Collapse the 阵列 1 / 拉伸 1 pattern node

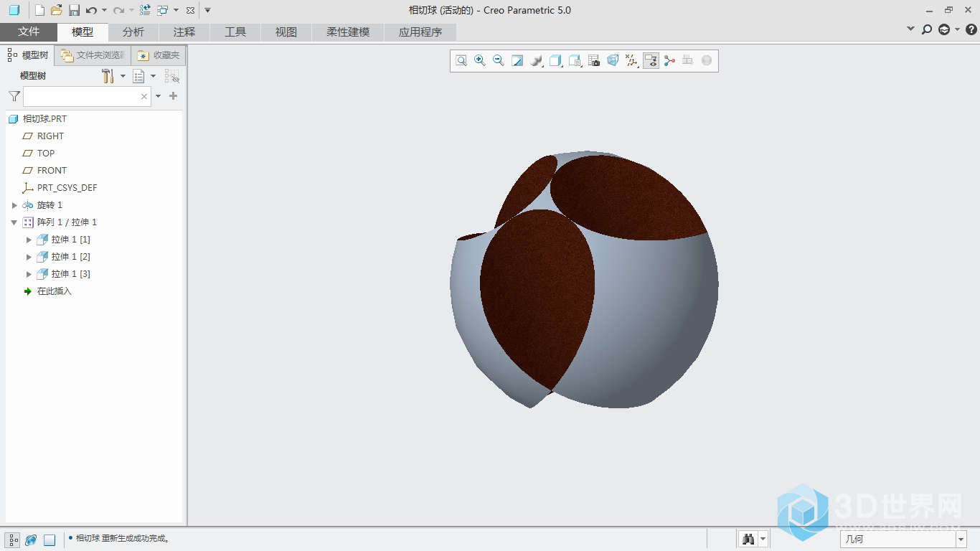point(14,222)
